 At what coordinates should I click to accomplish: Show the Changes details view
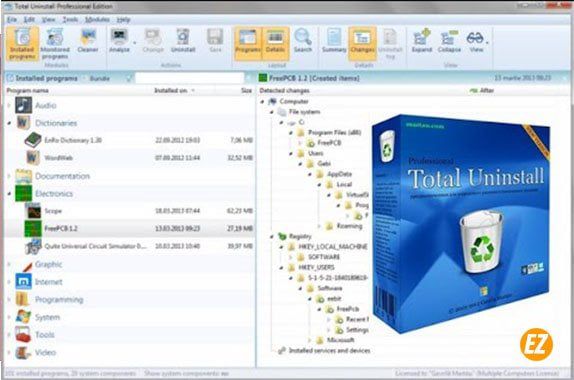pos(362,43)
